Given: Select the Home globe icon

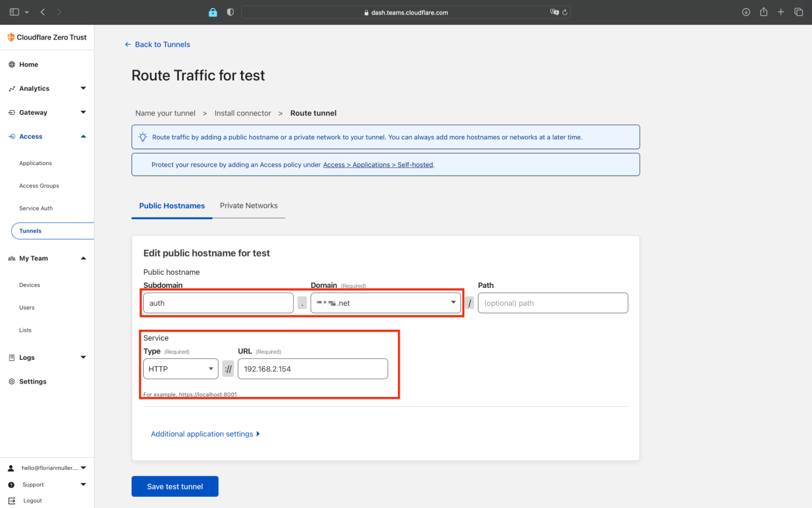Looking at the screenshot, I should point(12,64).
